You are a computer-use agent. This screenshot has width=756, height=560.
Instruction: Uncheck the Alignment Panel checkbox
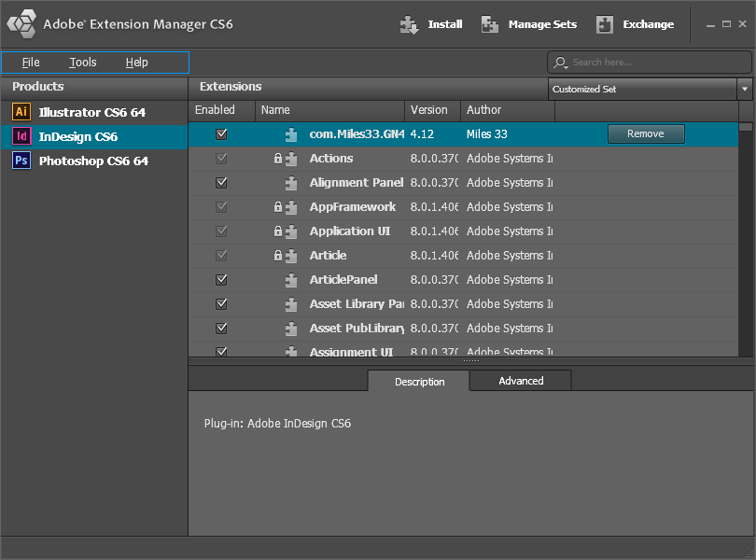[x=221, y=183]
